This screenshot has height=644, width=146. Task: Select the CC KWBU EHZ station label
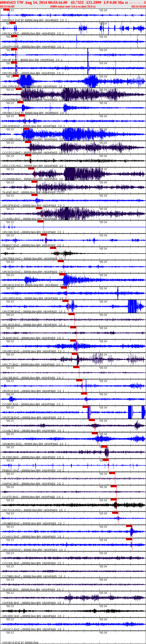pyautogui.click(x=34, y=139)
